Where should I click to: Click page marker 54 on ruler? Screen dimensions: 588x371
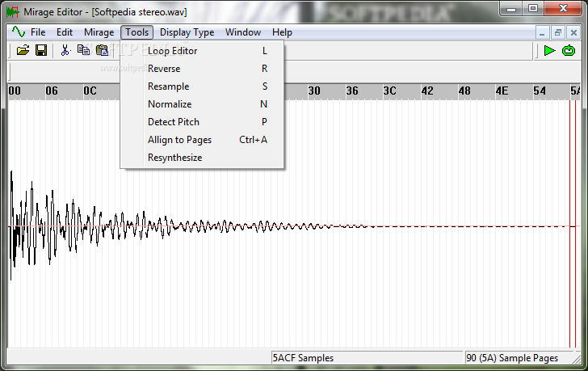click(x=540, y=91)
